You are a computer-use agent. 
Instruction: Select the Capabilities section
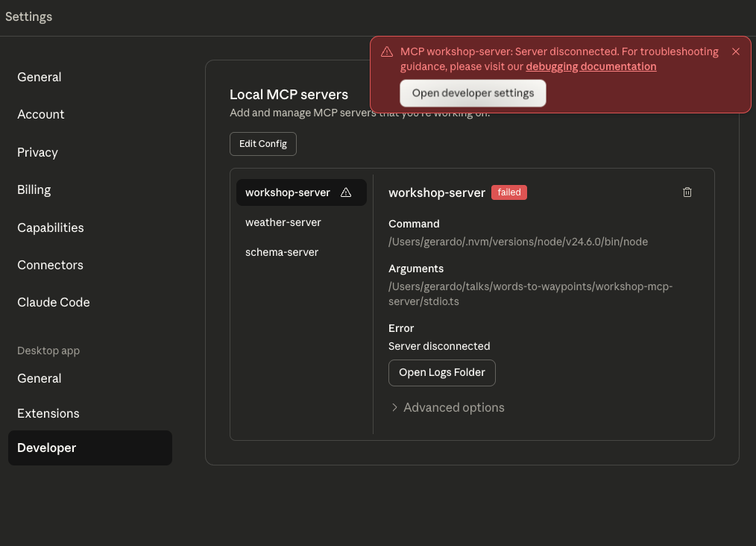click(50, 228)
